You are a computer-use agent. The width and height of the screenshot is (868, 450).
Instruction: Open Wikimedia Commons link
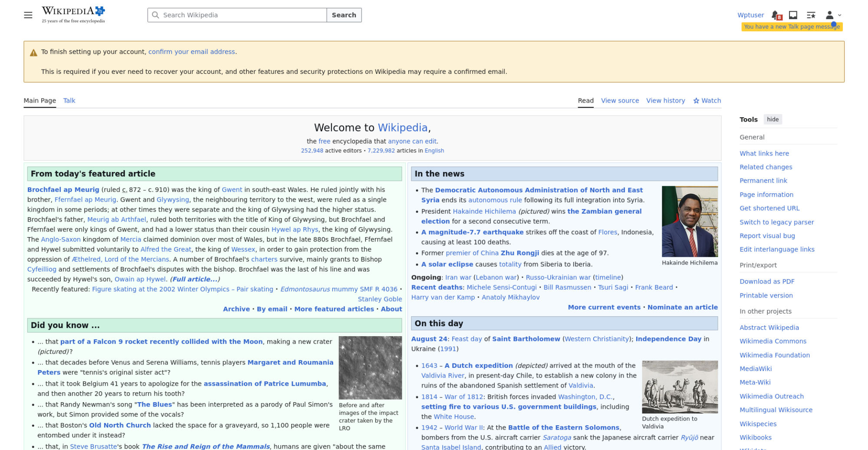[773, 341]
